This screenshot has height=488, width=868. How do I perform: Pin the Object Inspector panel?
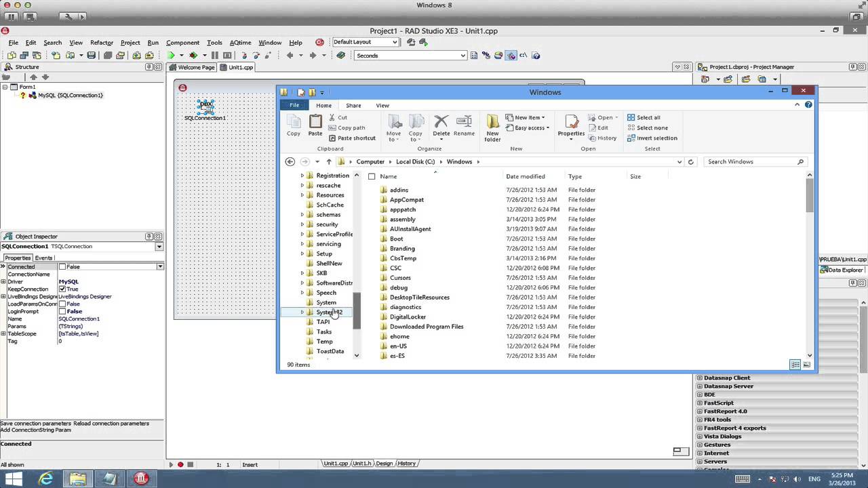149,237
